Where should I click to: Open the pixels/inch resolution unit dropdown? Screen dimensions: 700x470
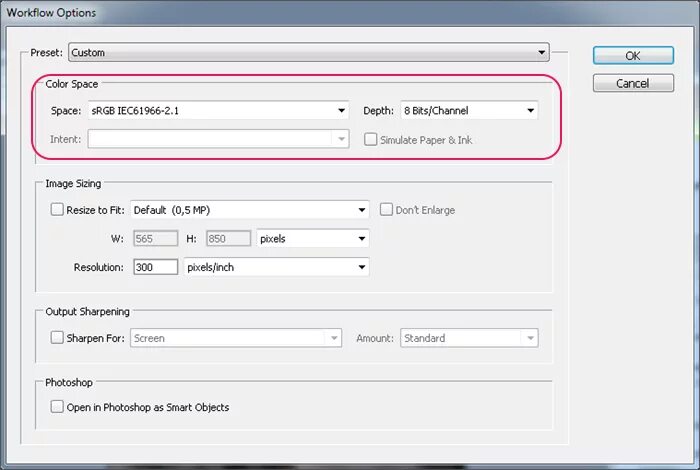(x=276, y=267)
